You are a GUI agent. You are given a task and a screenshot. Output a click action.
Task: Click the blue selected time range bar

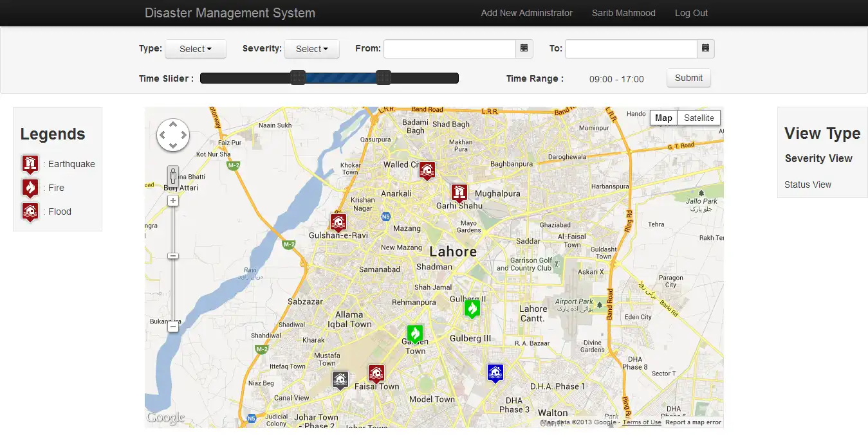coord(340,78)
